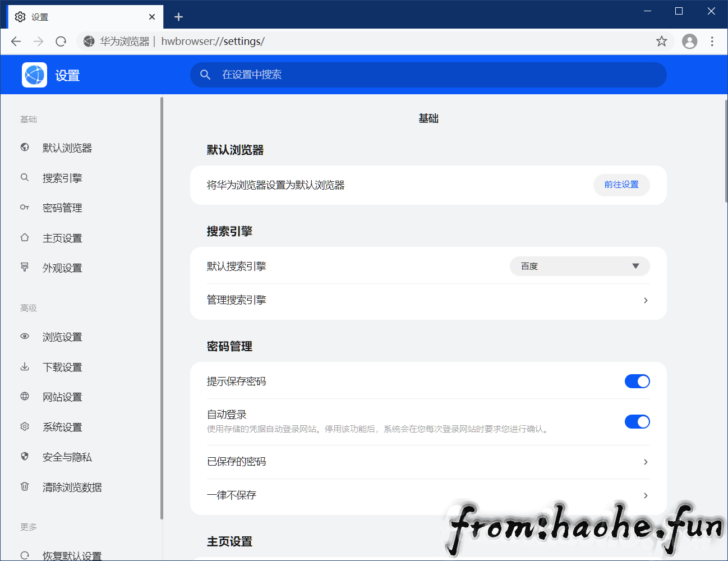Click the restore icon beside 恢复默认设置
Screen dimensions: 728x561
pyautogui.click(x=25, y=555)
